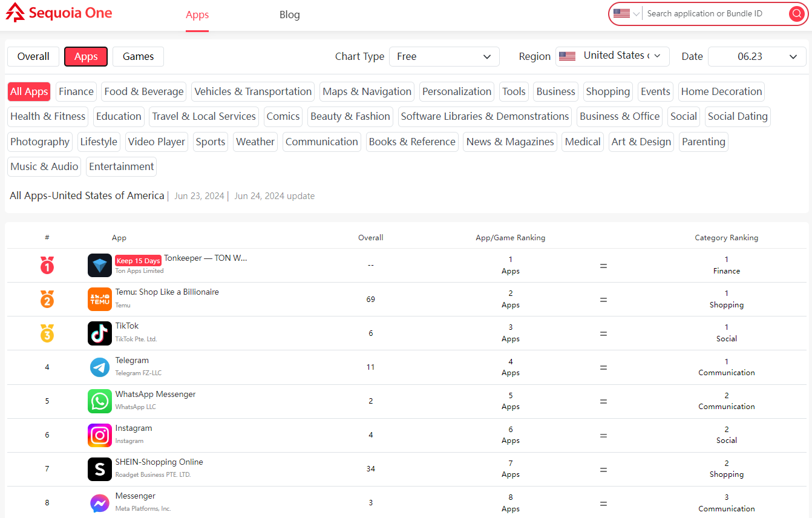Switch to the Games chart filter
Screen dimensions: 812x518
point(137,56)
